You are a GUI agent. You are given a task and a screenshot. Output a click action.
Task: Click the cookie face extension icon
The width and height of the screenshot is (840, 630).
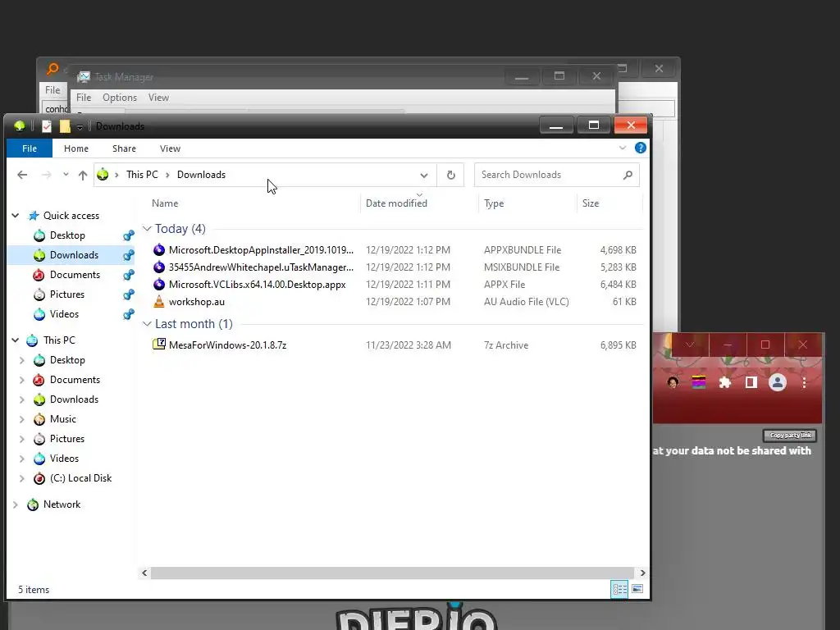tap(673, 382)
